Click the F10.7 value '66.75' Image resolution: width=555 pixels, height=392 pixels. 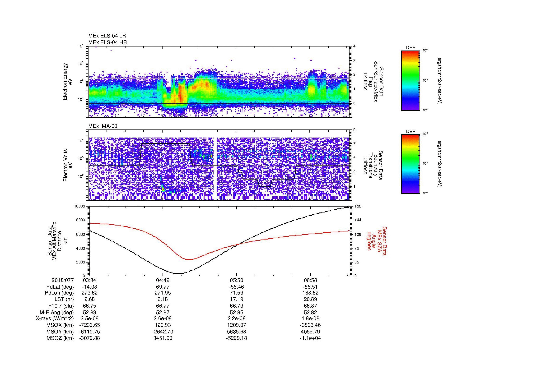click(89, 306)
